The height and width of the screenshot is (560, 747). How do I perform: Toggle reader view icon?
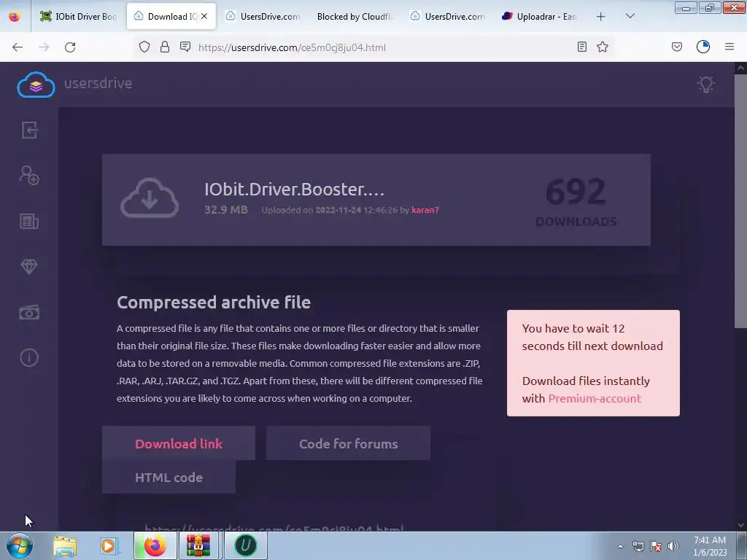coord(581,47)
